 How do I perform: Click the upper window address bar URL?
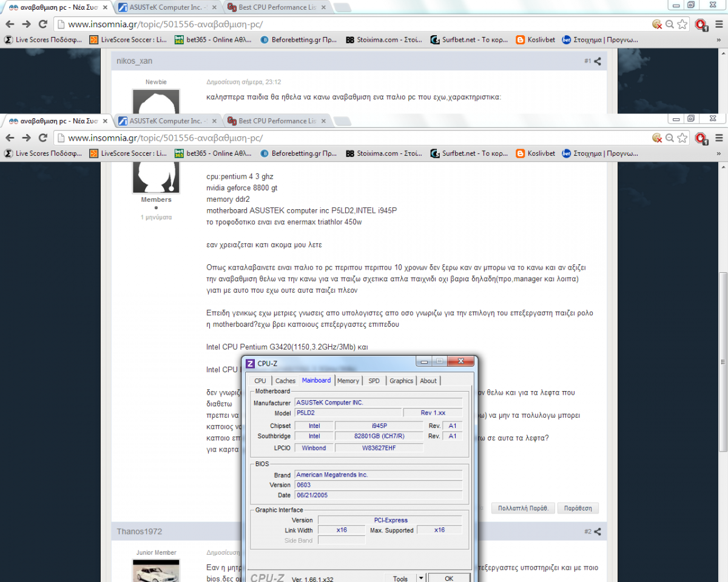tap(165, 24)
